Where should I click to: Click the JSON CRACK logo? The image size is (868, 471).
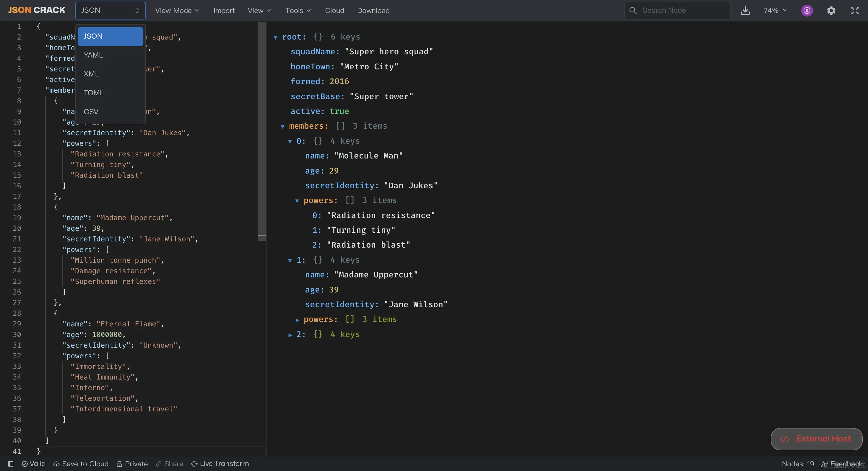37,10
